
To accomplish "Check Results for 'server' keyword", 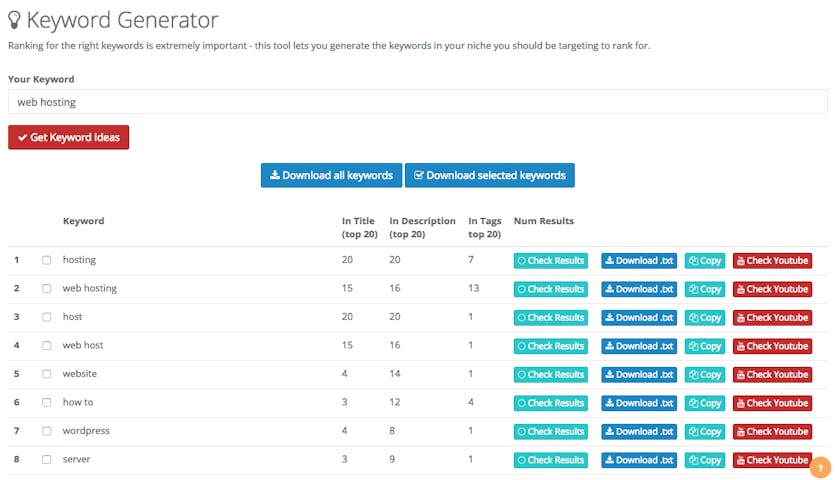I will click(550, 460).
